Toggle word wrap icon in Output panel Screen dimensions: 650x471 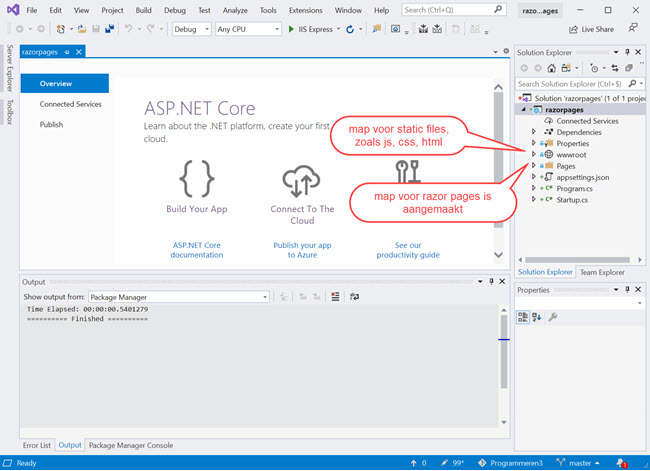pyautogui.click(x=354, y=296)
